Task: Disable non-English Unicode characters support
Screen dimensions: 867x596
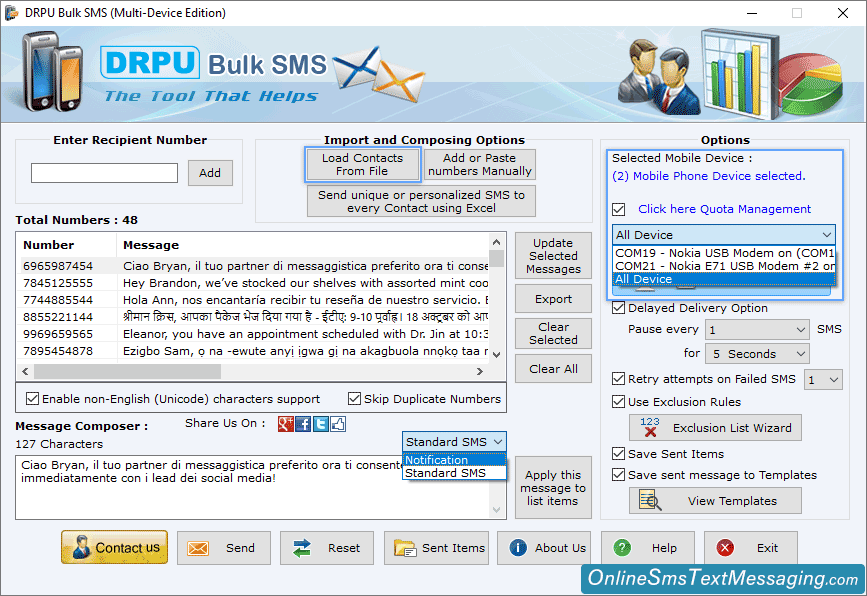Action: click(33, 399)
